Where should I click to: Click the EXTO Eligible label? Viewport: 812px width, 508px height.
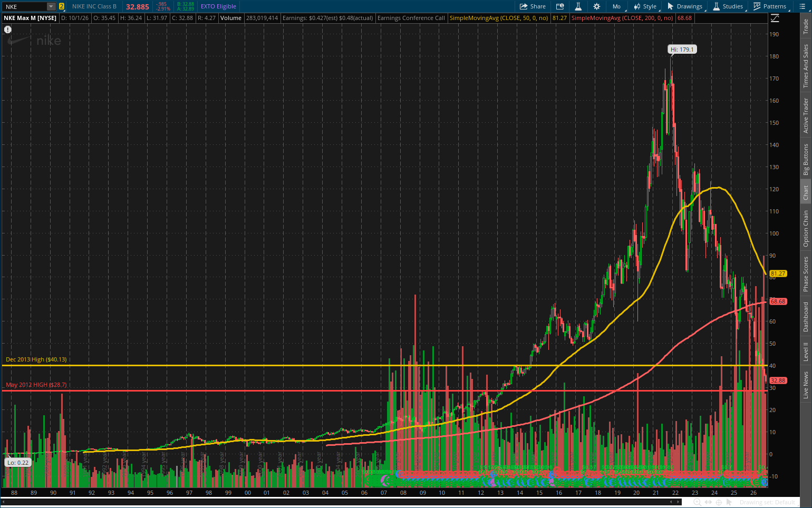(x=218, y=6)
